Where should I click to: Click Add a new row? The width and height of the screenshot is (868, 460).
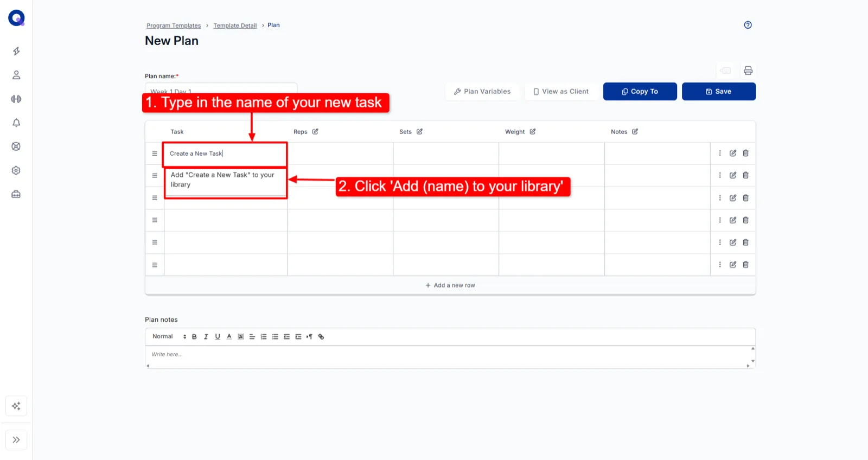coord(450,285)
